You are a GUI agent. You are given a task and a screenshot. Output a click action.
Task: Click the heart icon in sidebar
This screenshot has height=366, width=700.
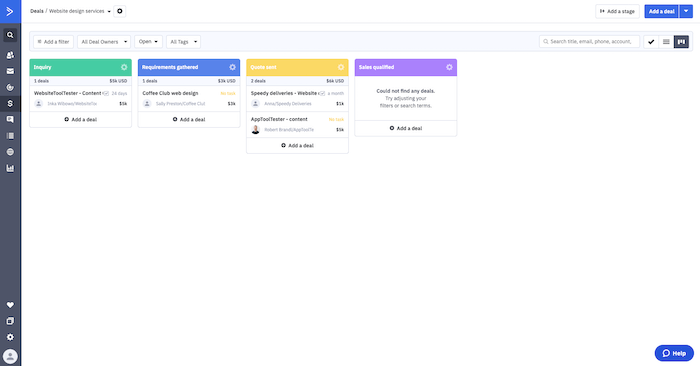pos(10,305)
